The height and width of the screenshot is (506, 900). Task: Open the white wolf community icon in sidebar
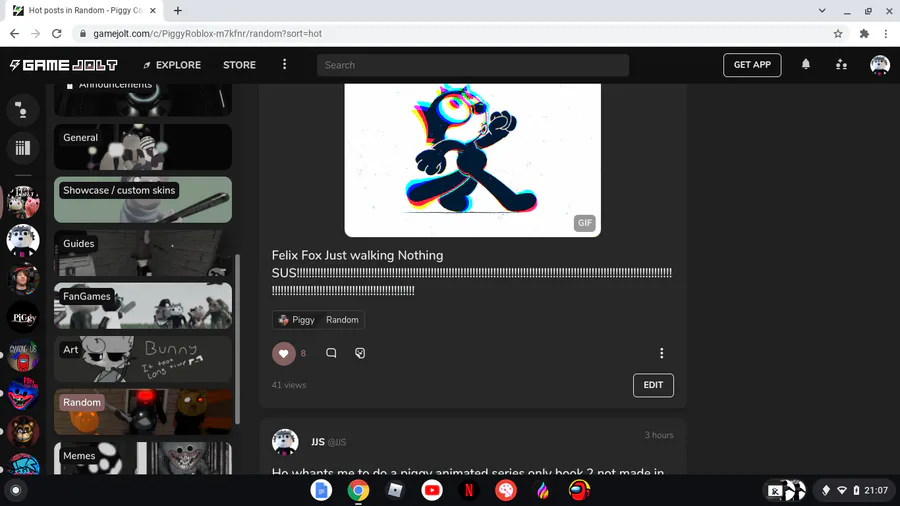pyautogui.click(x=23, y=240)
